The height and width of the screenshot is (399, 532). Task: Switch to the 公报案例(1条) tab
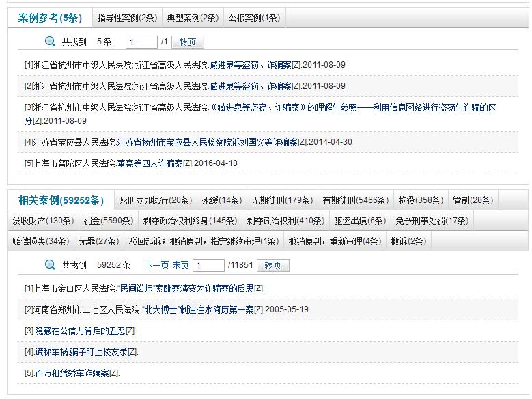point(254,18)
